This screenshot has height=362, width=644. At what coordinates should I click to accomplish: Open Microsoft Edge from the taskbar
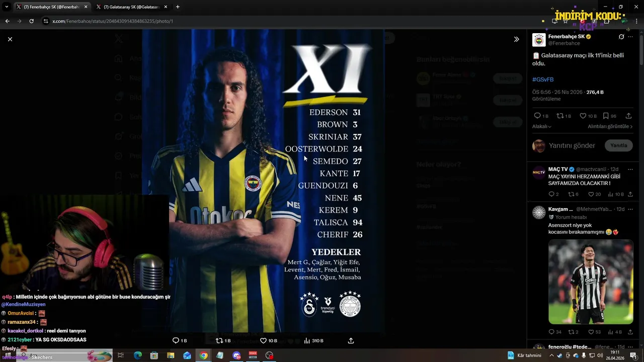coord(137,355)
